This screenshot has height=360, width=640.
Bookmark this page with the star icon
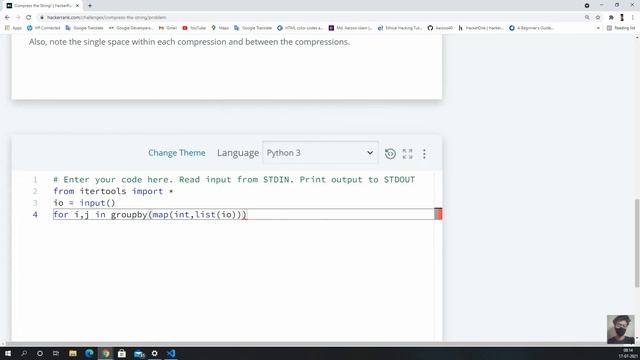(x=598, y=18)
